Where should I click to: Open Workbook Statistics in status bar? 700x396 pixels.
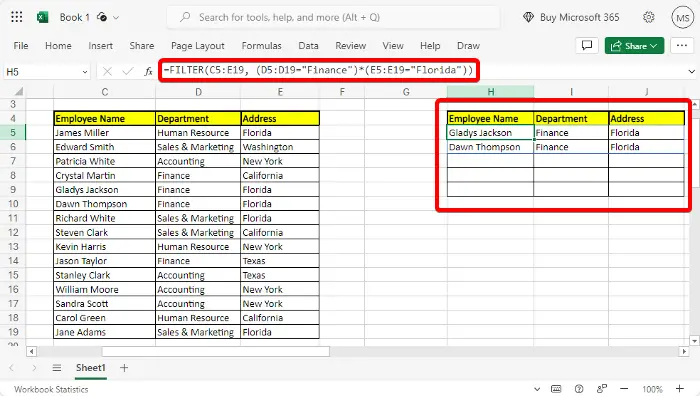tap(51, 389)
